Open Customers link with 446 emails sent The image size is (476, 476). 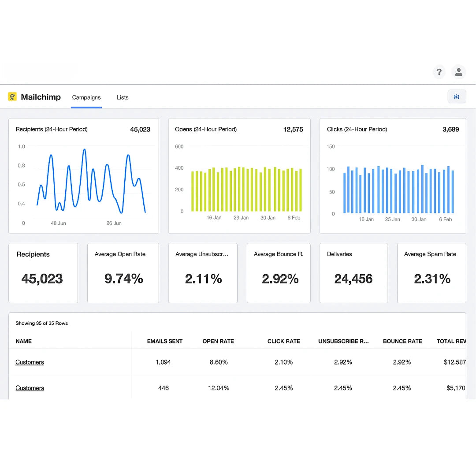click(x=30, y=388)
